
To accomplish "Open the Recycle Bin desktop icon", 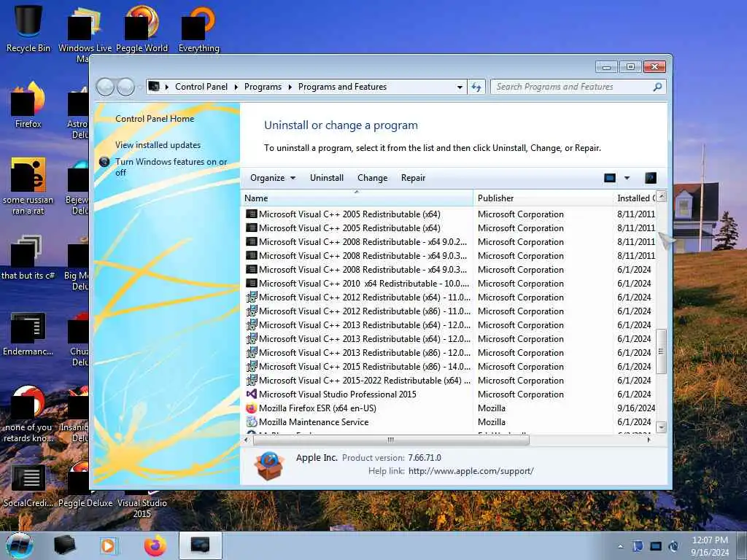I will [28, 26].
